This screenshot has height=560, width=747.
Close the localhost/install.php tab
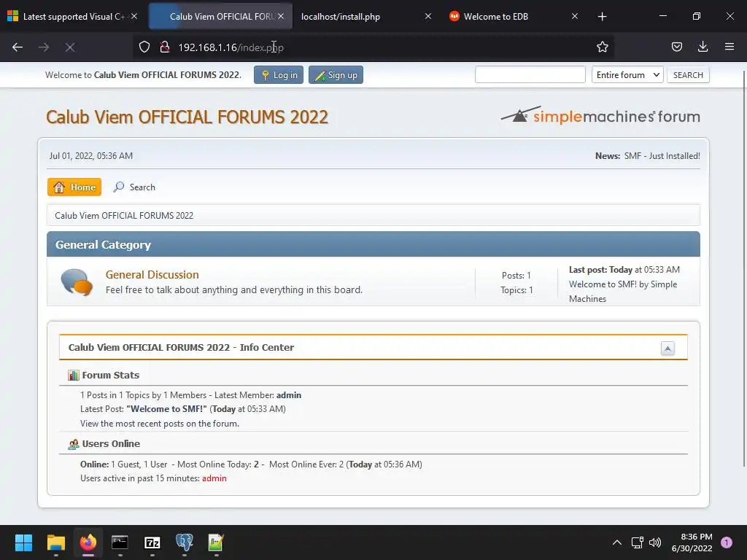(427, 16)
